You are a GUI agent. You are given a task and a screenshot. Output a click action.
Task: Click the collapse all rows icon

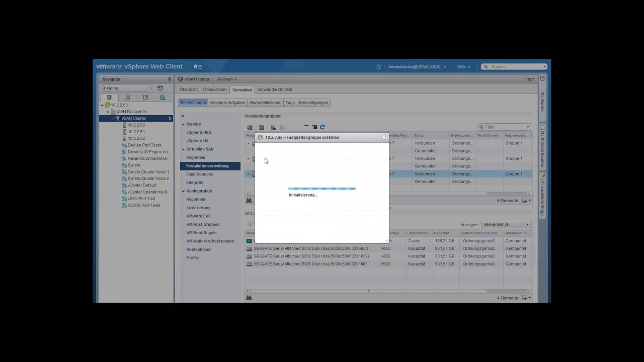click(x=306, y=127)
